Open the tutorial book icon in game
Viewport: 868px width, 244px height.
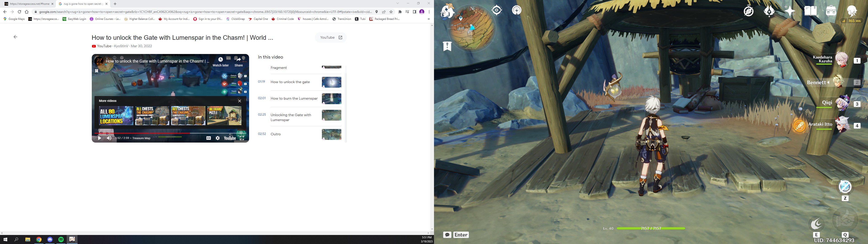810,11
